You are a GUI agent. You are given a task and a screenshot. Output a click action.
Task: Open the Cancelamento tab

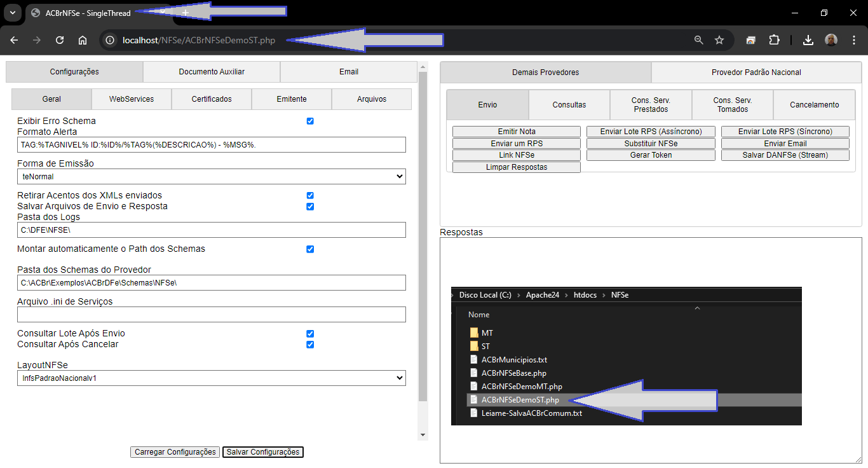click(x=815, y=105)
